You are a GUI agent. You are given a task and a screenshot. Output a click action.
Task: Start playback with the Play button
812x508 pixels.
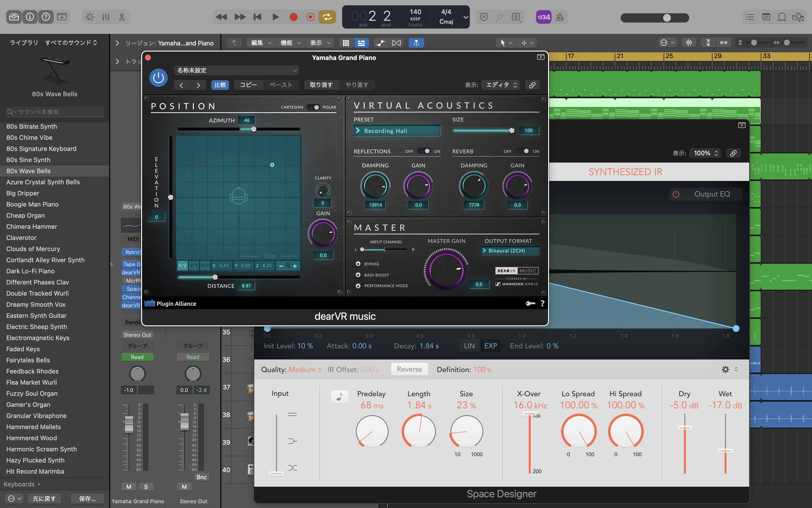point(275,17)
